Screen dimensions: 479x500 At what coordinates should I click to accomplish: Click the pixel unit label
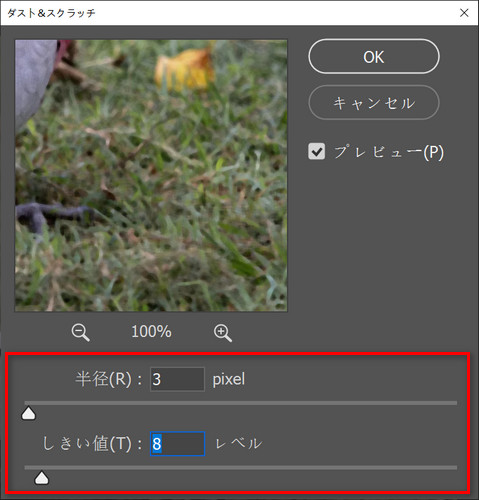click(229, 380)
